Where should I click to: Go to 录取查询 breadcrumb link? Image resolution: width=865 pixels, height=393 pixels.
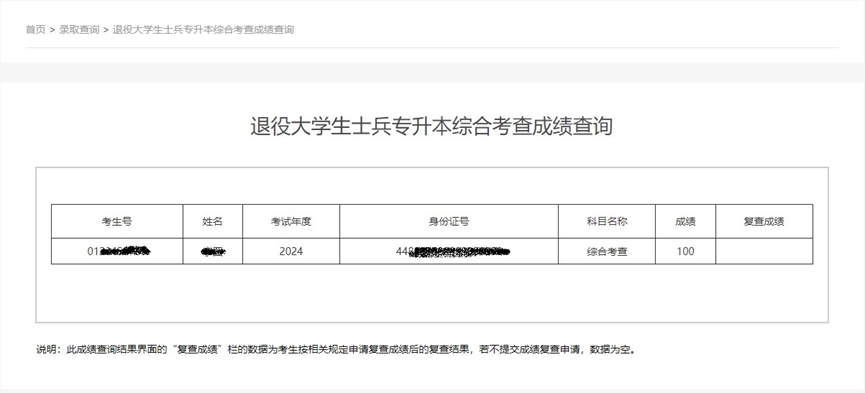[79, 30]
